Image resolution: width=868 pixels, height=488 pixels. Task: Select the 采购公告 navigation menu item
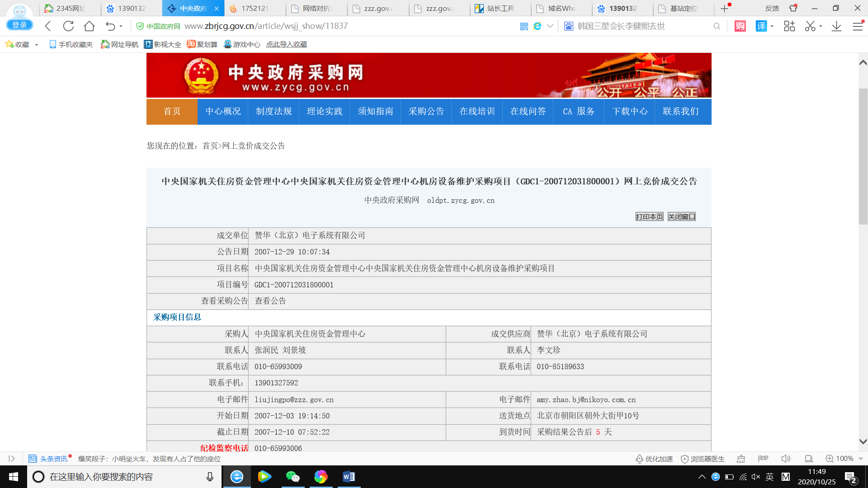click(426, 112)
